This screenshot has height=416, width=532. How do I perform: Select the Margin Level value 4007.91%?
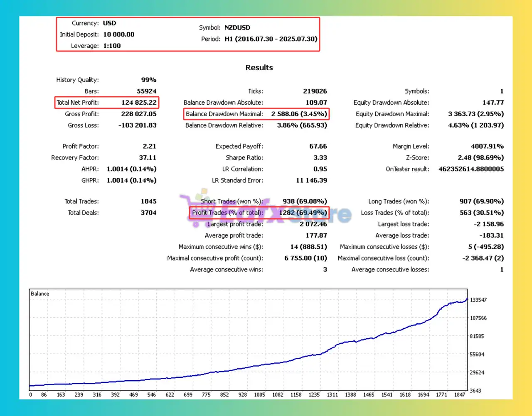(x=487, y=146)
